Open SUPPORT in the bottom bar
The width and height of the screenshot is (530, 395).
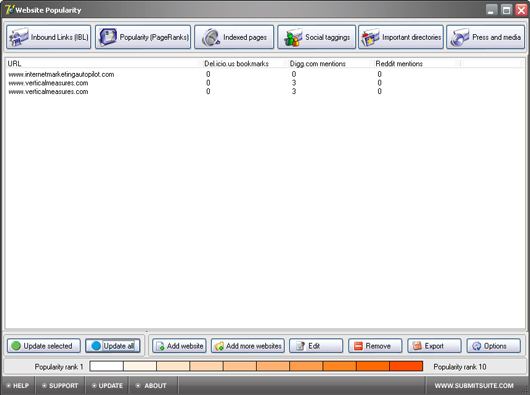tap(60, 386)
